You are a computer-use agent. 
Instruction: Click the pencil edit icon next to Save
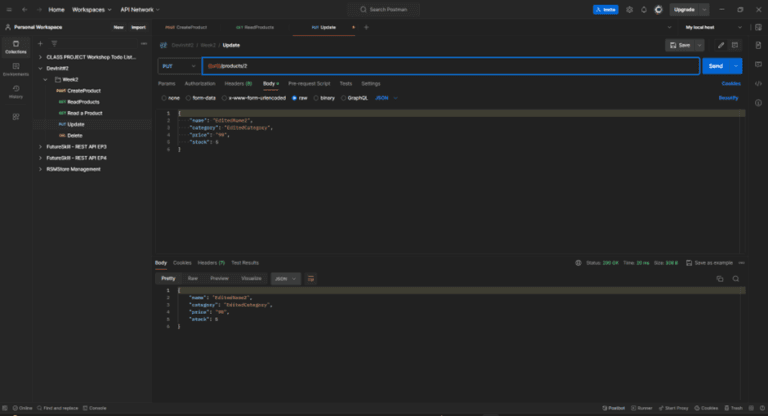(x=720, y=45)
